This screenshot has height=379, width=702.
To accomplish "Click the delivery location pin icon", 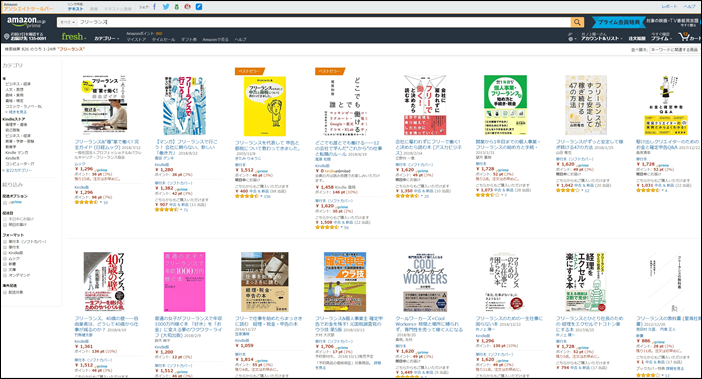I will coord(6,37).
